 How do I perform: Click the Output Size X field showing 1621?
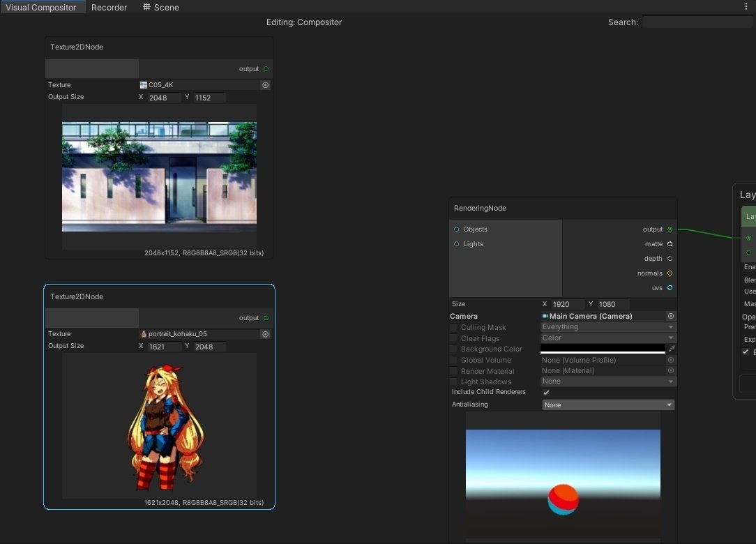(163, 346)
